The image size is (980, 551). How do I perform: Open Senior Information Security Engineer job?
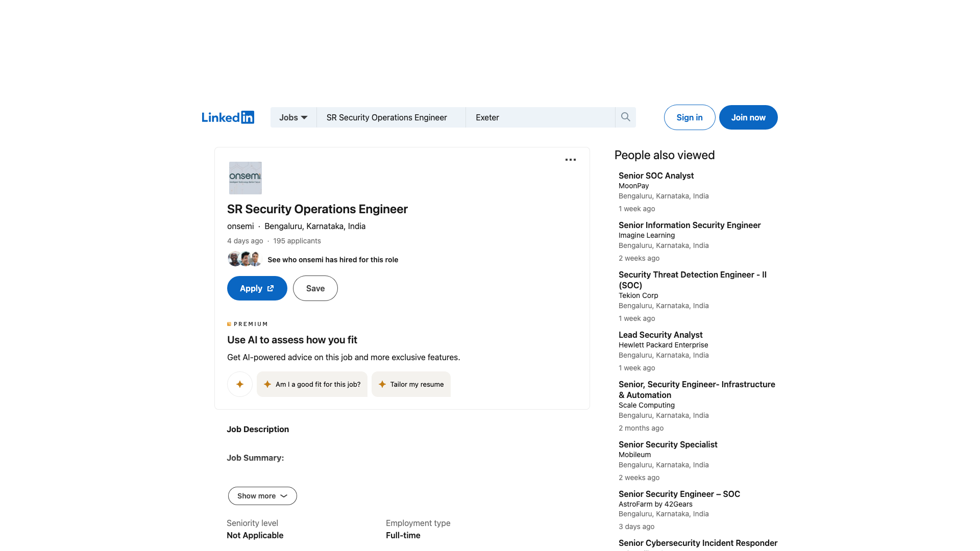click(690, 225)
